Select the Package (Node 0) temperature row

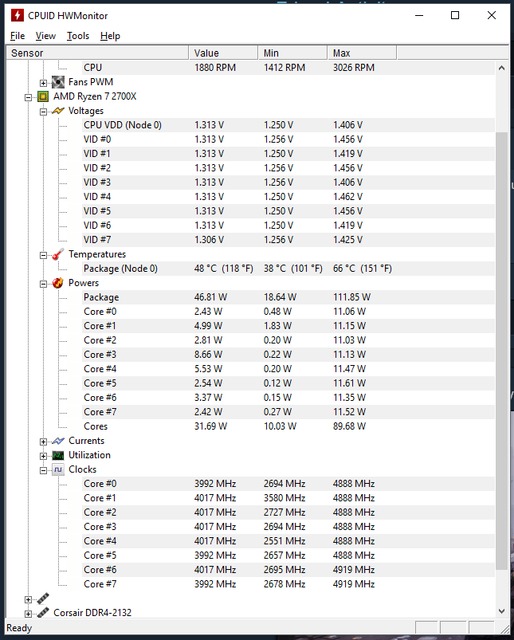[x=288, y=269]
